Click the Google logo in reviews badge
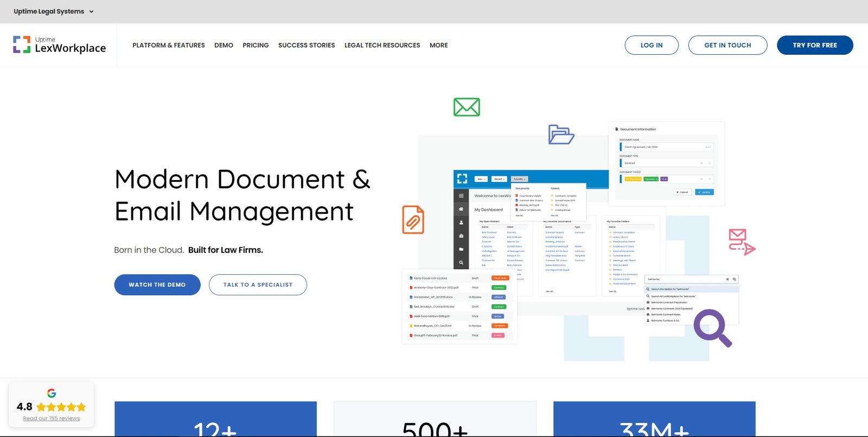Image resolution: width=868 pixels, height=437 pixels. click(x=52, y=393)
